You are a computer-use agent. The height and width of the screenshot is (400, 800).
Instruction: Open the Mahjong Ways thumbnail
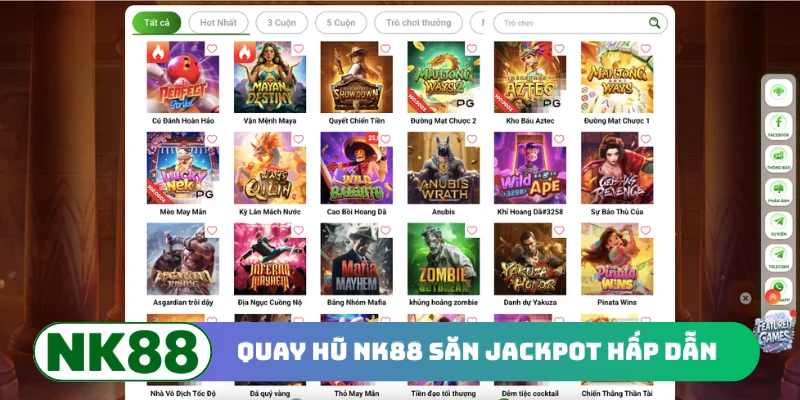(617, 77)
